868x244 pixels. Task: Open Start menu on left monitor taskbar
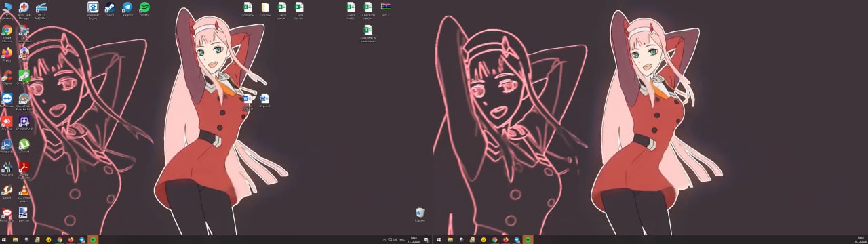tap(3, 240)
